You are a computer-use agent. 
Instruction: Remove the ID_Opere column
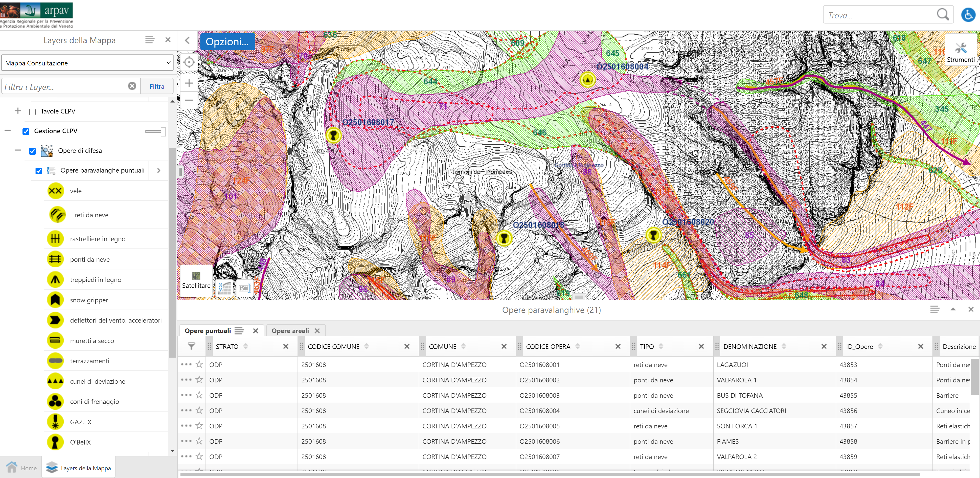[x=920, y=346]
